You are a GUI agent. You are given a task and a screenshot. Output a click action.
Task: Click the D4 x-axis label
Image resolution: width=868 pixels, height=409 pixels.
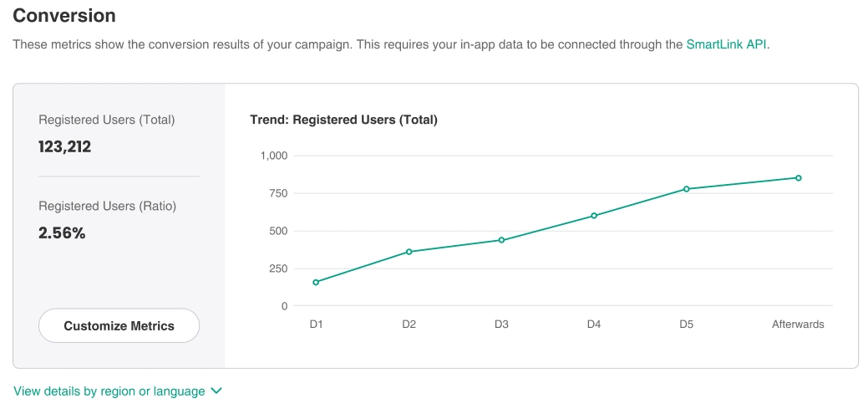pos(594,325)
